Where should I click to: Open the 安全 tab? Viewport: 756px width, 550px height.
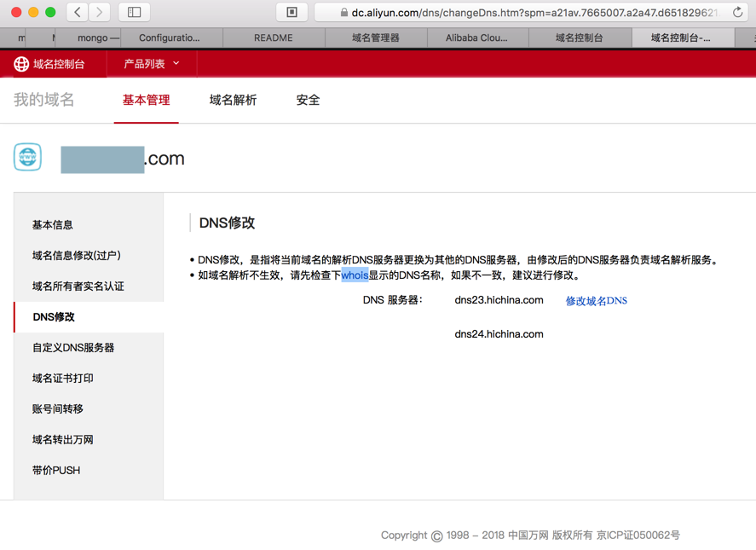(308, 100)
